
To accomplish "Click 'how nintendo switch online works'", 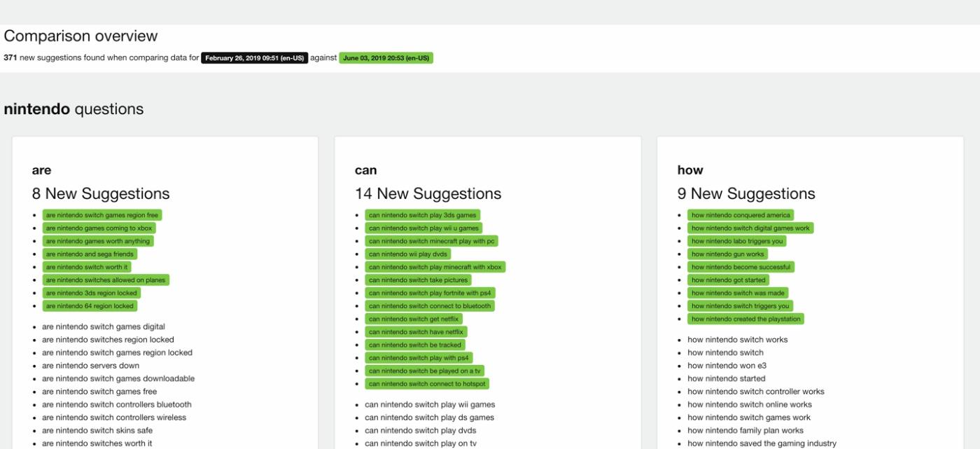I will tap(750, 404).
